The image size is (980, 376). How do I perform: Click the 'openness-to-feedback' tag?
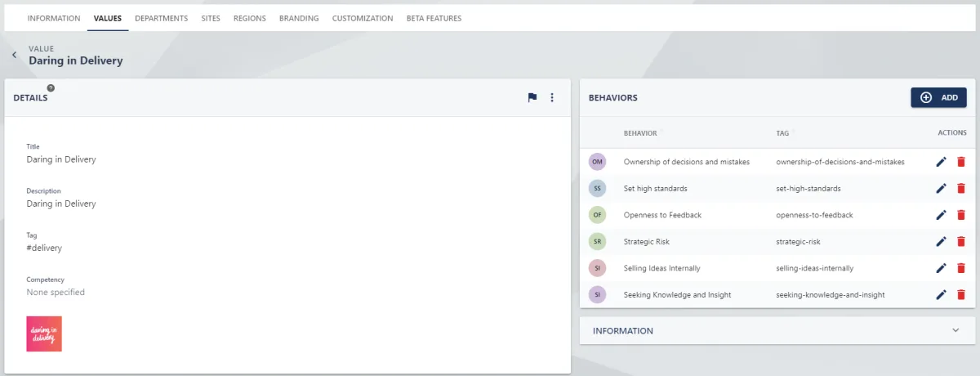click(814, 215)
